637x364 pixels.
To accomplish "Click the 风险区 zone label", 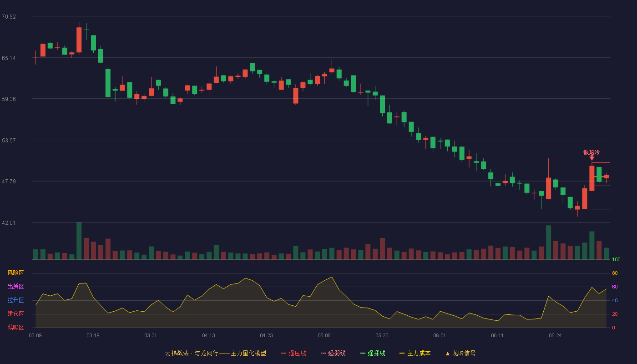I will point(15,273).
